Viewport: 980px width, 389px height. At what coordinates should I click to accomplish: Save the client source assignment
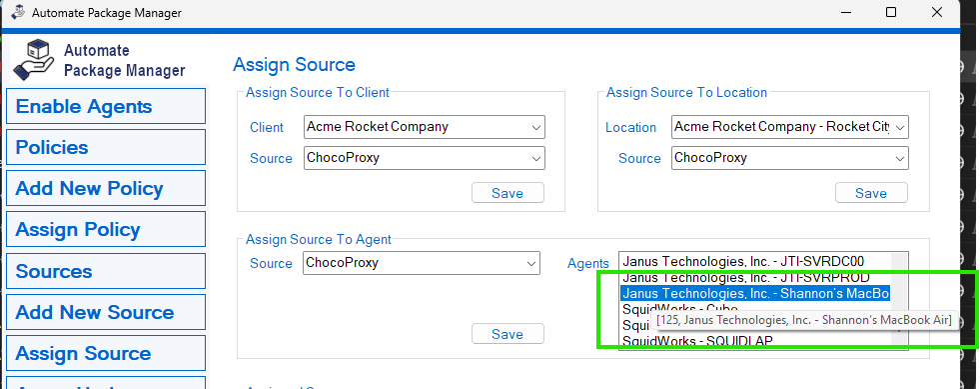tap(507, 193)
